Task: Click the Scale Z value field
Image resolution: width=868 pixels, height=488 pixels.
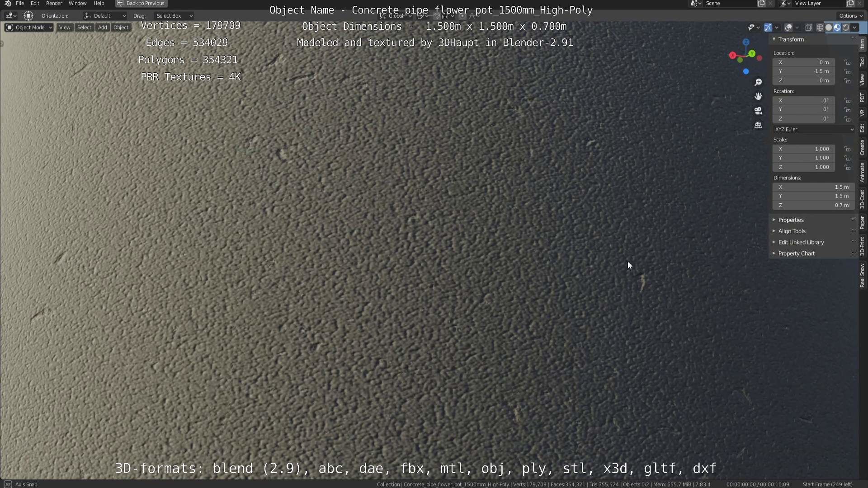Action: 803,167
